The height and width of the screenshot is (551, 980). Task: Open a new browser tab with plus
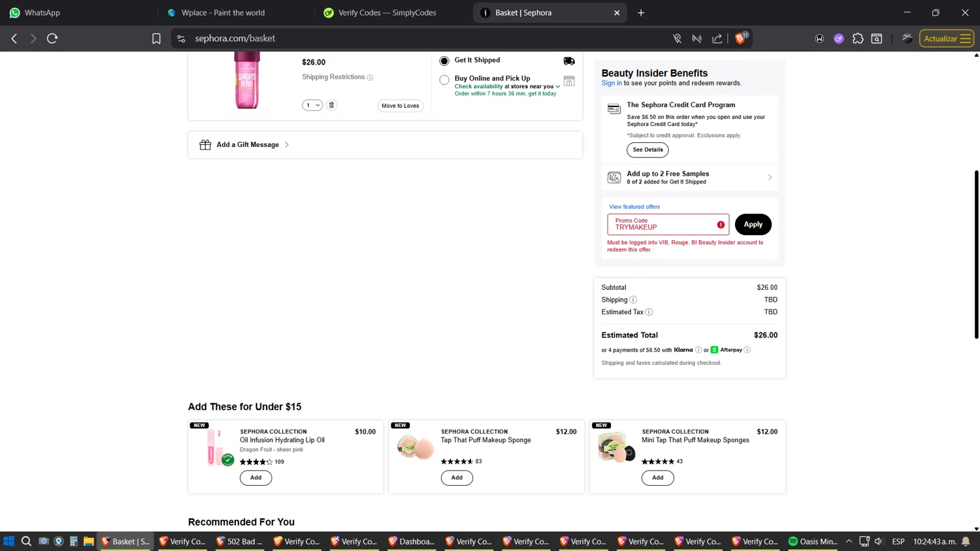coord(641,12)
